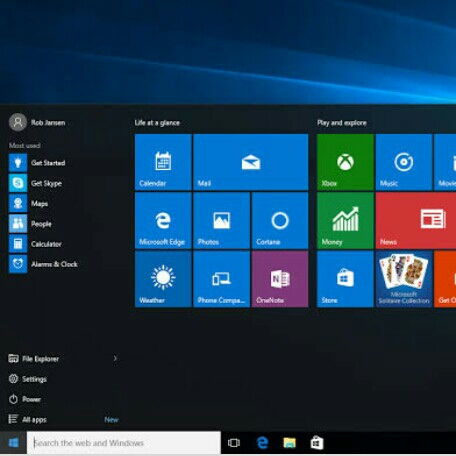Screen dimensions: 456x456
Task: Open Settings from the Start menu
Action: point(27,379)
